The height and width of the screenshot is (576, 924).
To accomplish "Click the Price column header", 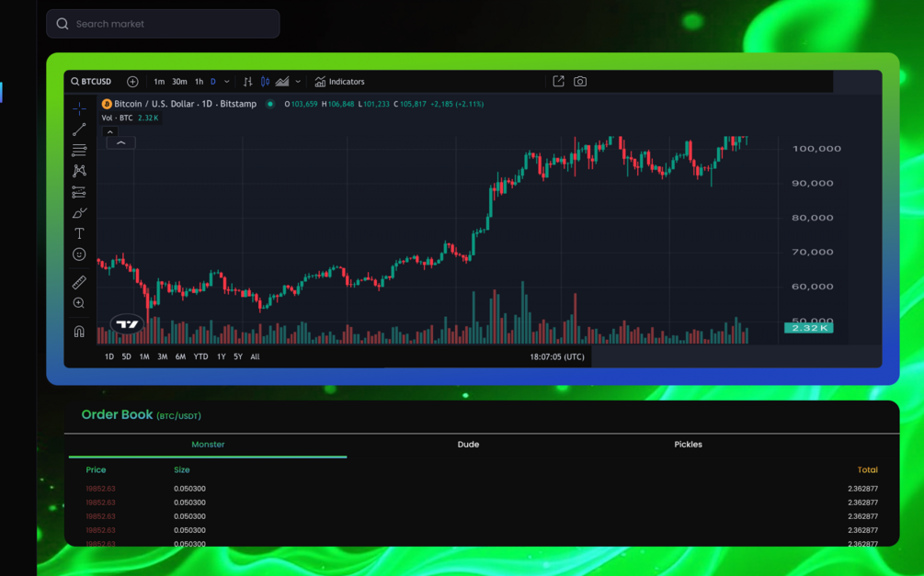I will click(96, 470).
